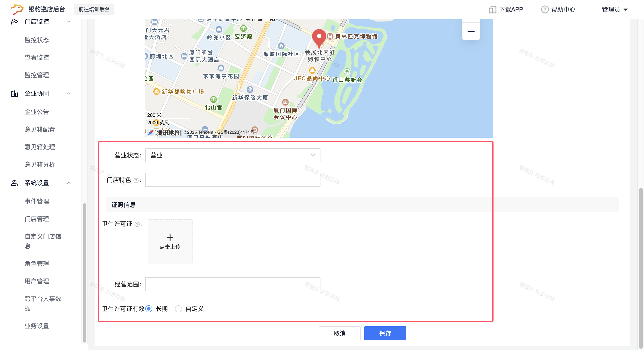This screenshot has height=350, width=644.
Task: Click the 门店特色 help tooltip icon
Action: tap(136, 180)
